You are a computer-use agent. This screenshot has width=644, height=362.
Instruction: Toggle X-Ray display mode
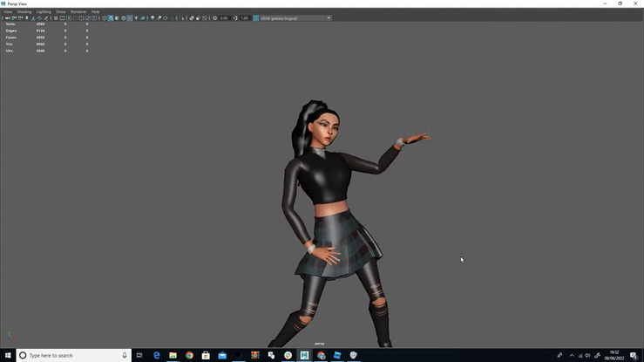[x=192, y=18]
